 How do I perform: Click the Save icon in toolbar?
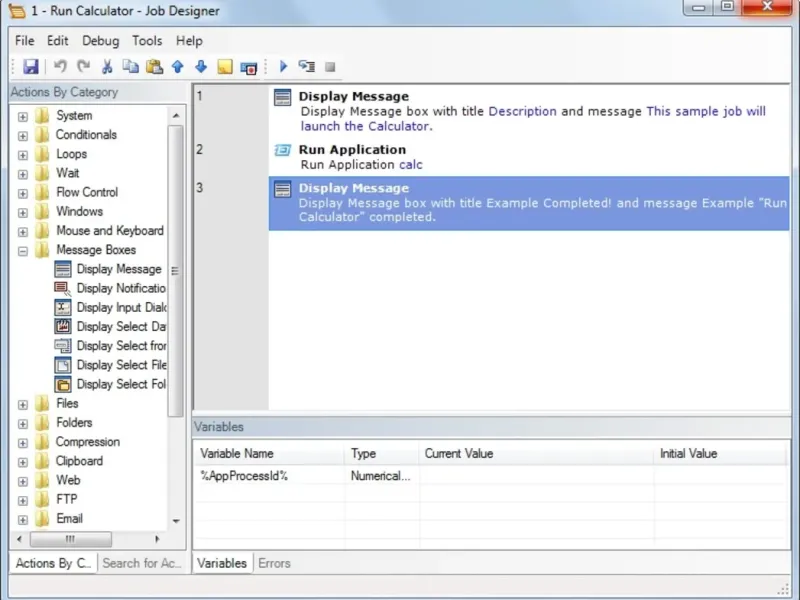(x=30, y=67)
